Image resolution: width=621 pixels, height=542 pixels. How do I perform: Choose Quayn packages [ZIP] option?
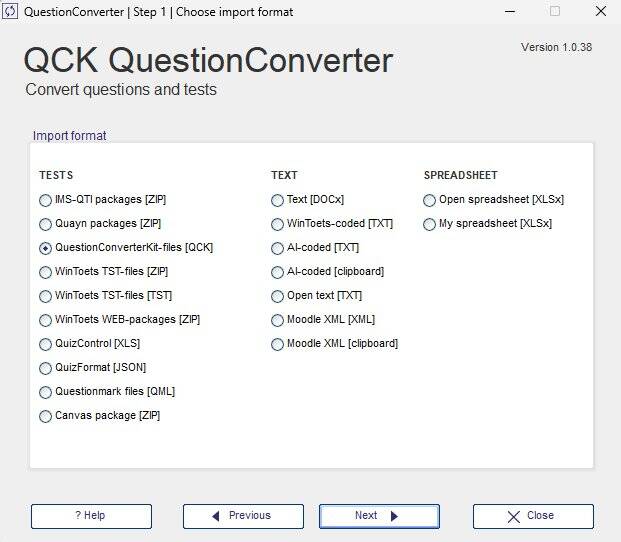46,224
